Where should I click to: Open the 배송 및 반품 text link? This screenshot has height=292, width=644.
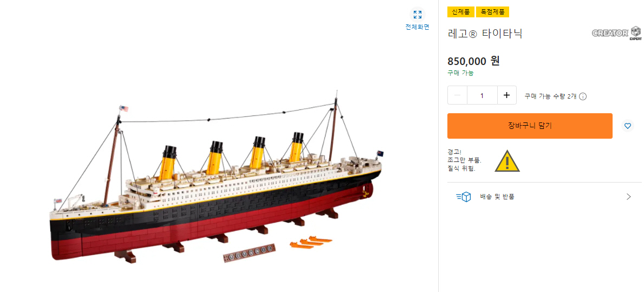(497, 197)
